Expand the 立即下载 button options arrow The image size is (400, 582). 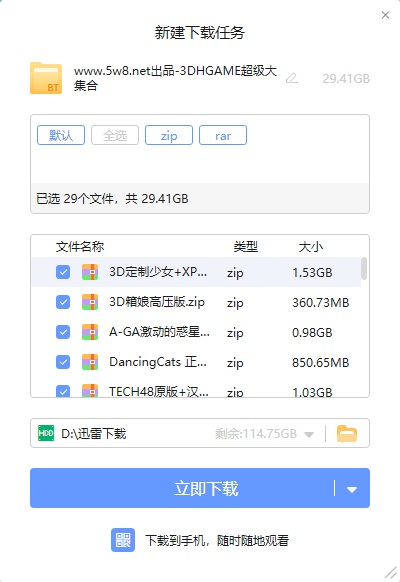tap(352, 490)
